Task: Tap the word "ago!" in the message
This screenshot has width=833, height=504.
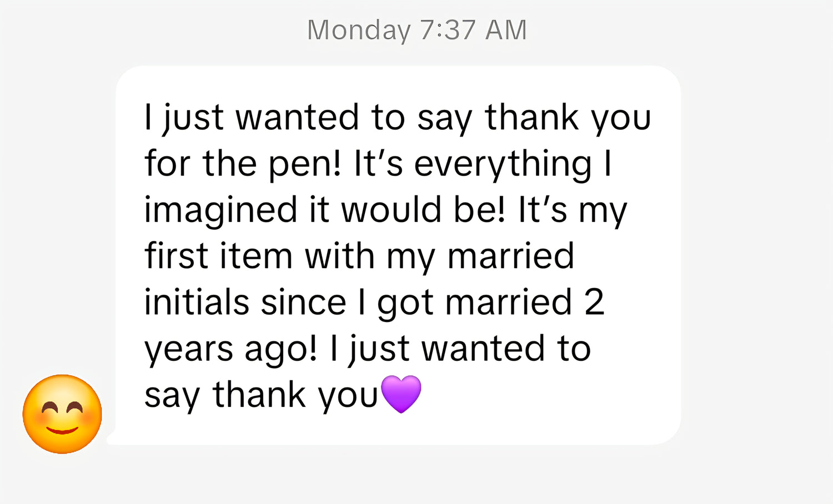Action: [x=281, y=350]
